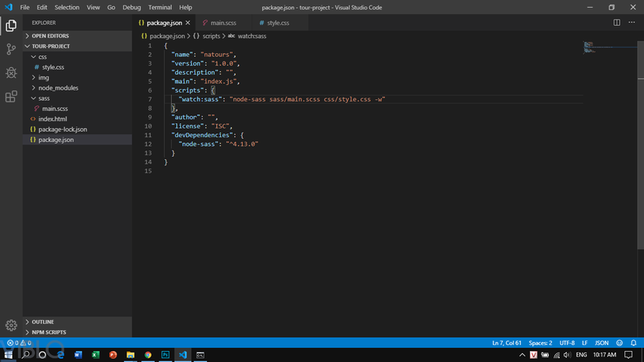
Task: Expand the NPM Scripts panel
Action: click(x=48, y=332)
